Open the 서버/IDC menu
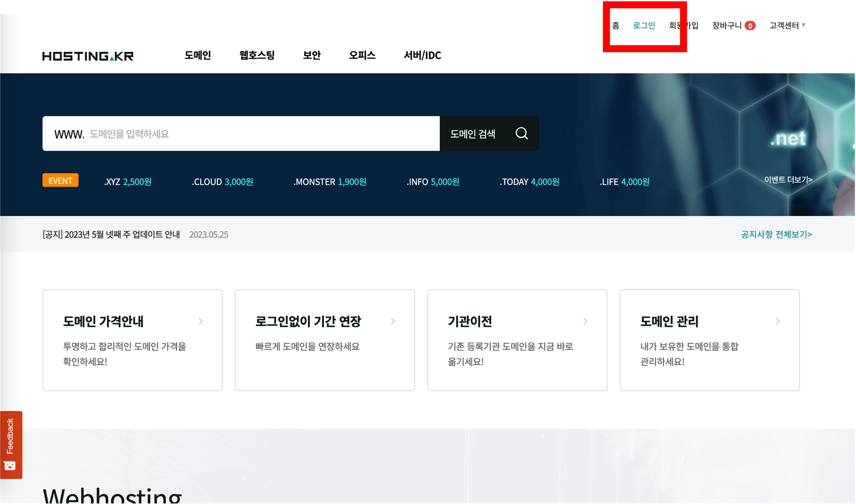This screenshot has width=856, height=504. coord(422,55)
